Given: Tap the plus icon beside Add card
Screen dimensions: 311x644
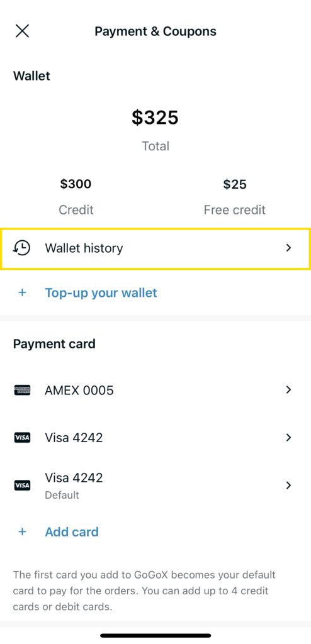Looking at the screenshot, I should pyautogui.click(x=22, y=532).
